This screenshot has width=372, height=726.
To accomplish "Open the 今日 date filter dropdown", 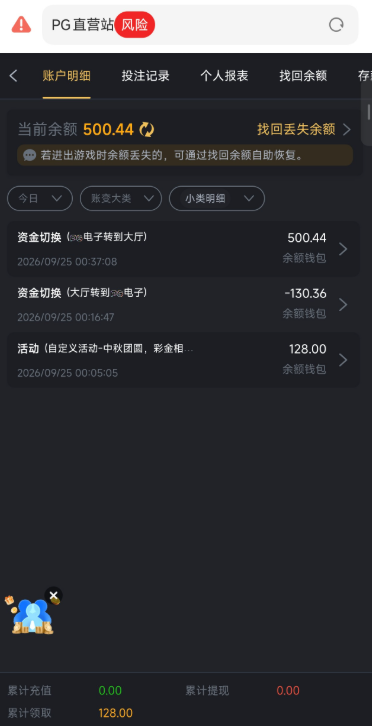I will [x=40, y=199].
